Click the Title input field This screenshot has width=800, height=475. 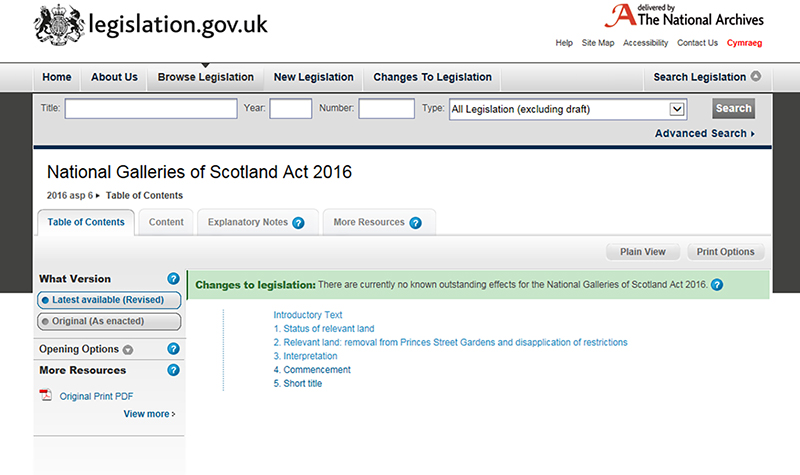(151, 109)
